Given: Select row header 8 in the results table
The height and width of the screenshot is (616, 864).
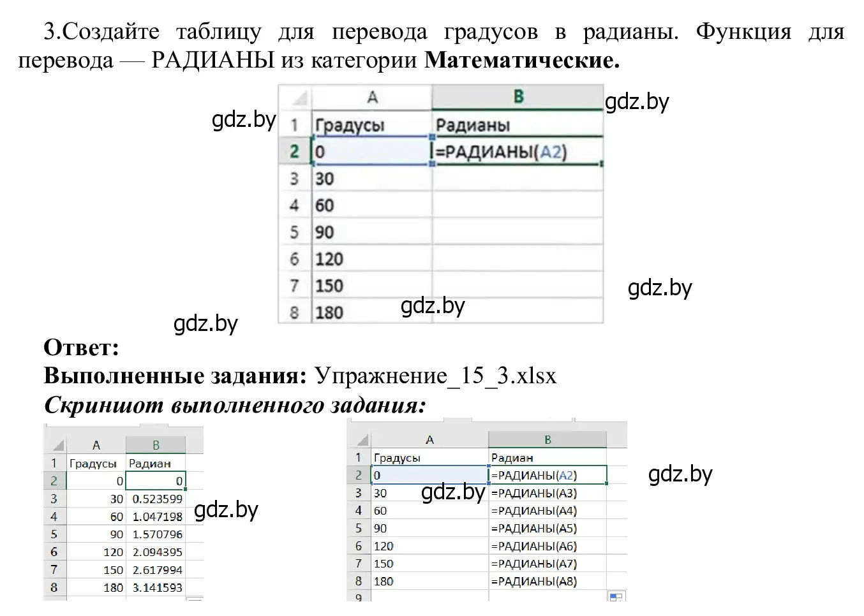Looking at the screenshot, I should 54,587.
